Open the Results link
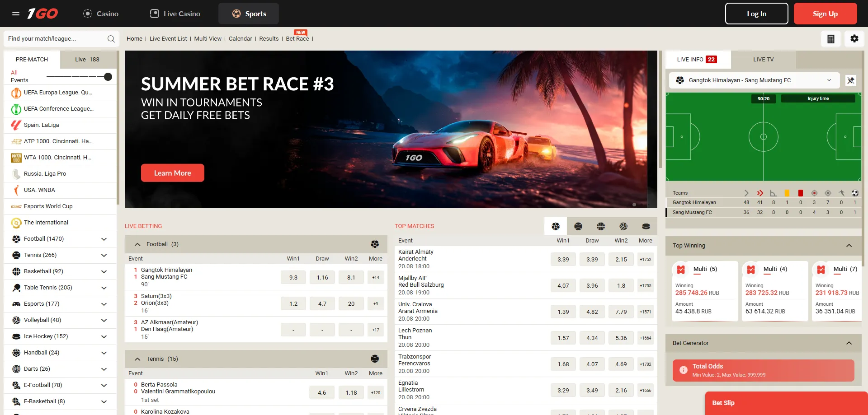Image resolution: width=868 pixels, height=415 pixels. 269,39
